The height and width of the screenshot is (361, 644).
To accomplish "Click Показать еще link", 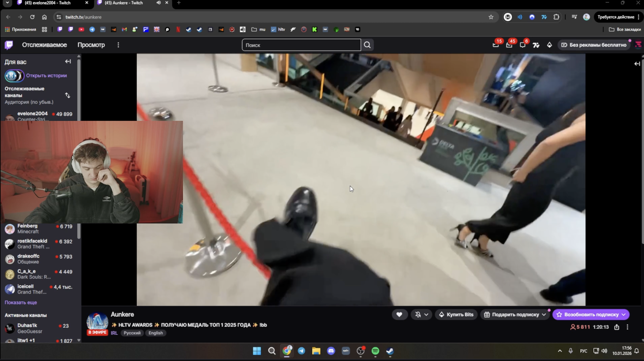I will coord(21,302).
